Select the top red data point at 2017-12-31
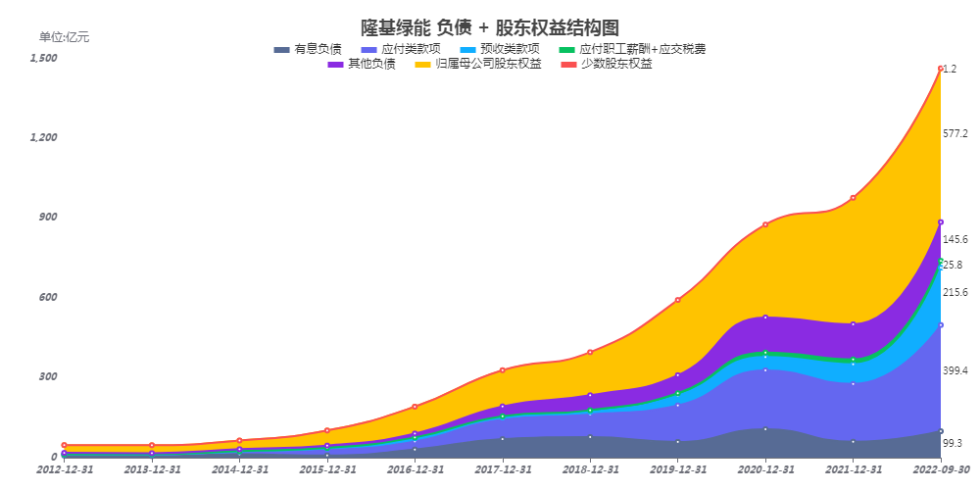980x490 pixels. (502, 370)
